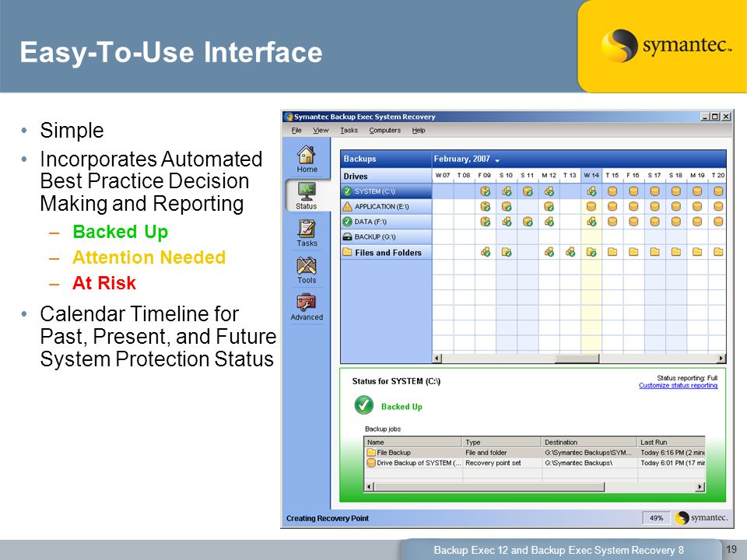Viewport: 747px width, 560px height.
Task: Click the 49% progress indicator in status bar
Action: click(x=657, y=518)
